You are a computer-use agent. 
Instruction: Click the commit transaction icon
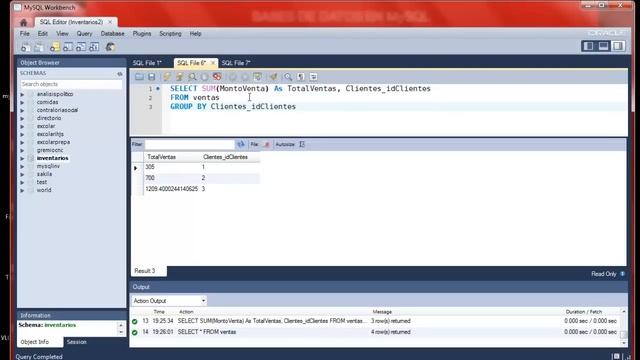232,77
